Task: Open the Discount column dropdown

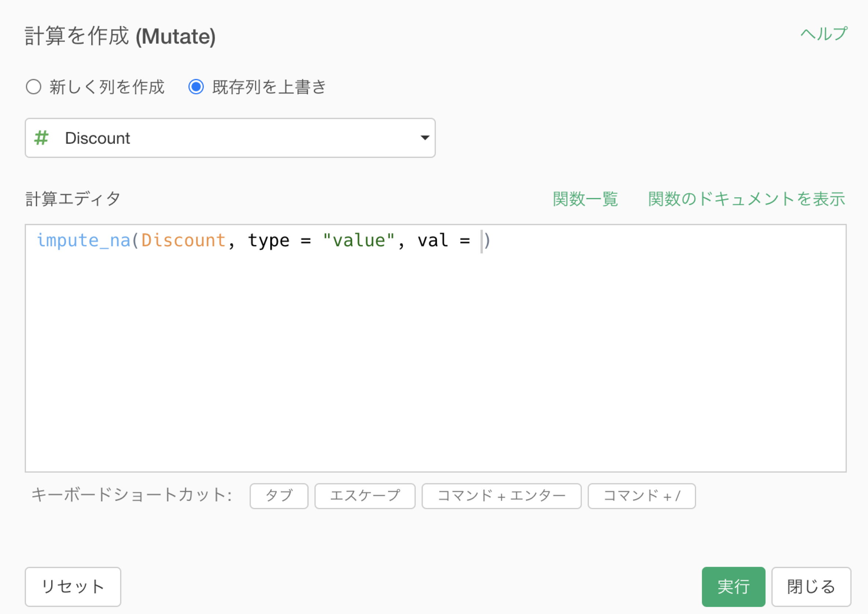Action: click(230, 138)
